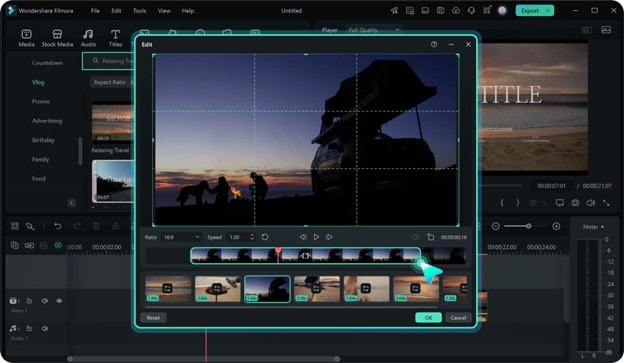Mute the Video 1 track speaker
Image resolution: width=624 pixels, height=363 pixels.
45,301
